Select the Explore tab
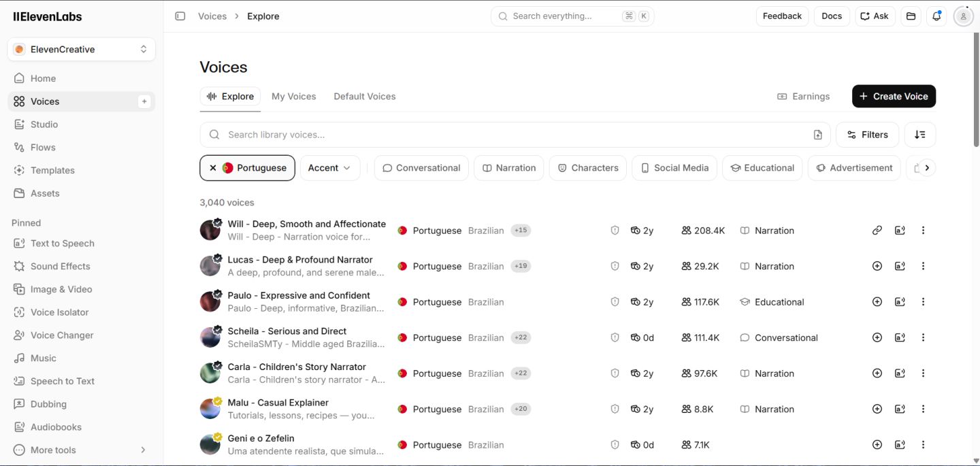Screen dimensions: 980x466 click(x=230, y=97)
